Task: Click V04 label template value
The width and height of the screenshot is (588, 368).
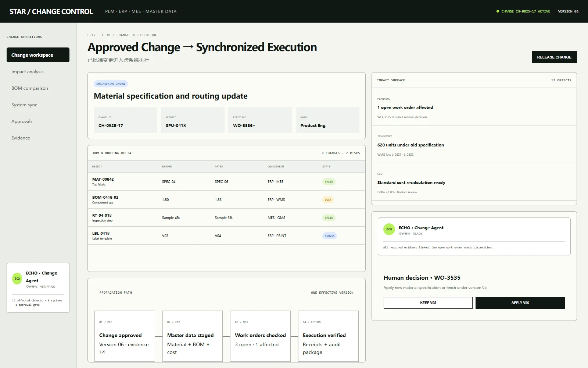Action: 218,236
